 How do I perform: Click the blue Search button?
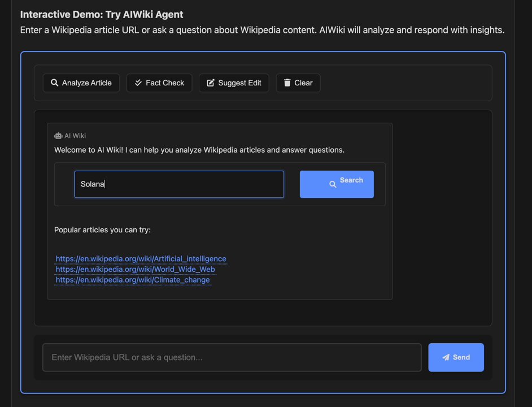pos(337,184)
